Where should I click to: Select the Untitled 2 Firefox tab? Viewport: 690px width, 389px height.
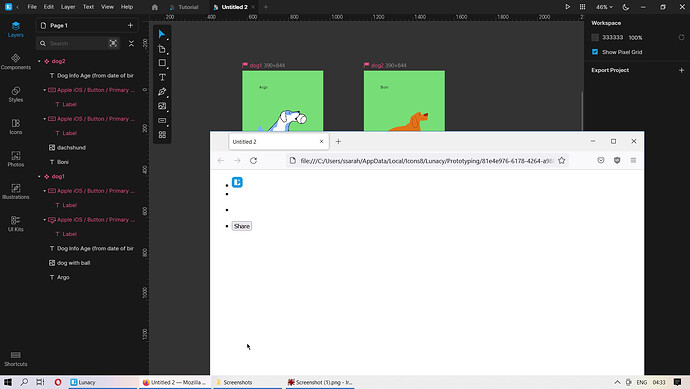tap(278, 142)
